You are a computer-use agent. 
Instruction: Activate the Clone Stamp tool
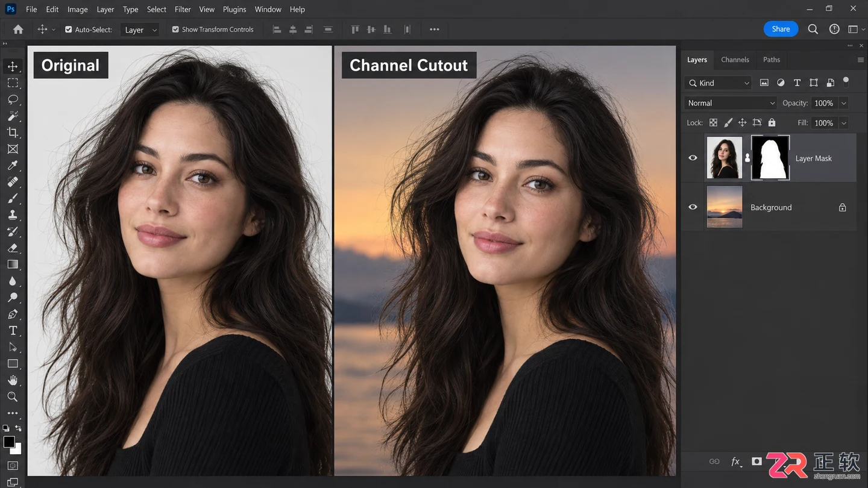[x=13, y=215]
